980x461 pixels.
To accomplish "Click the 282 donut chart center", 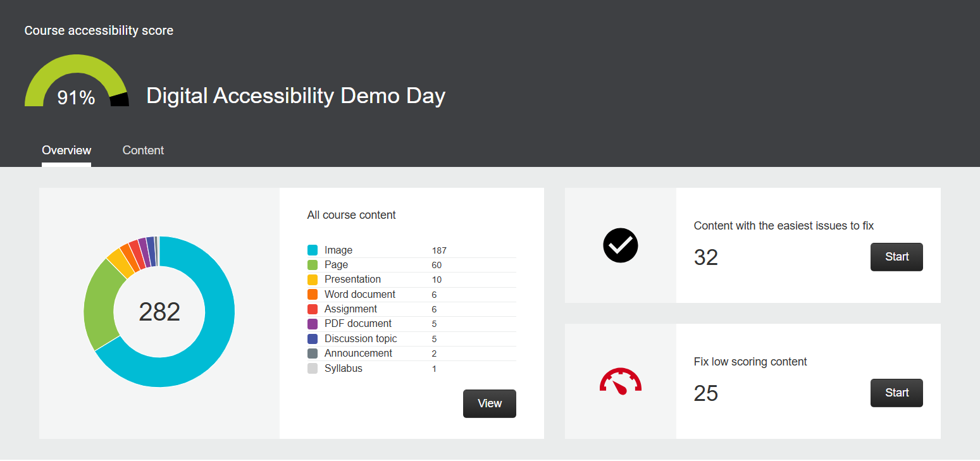I will pyautogui.click(x=159, y=312).
